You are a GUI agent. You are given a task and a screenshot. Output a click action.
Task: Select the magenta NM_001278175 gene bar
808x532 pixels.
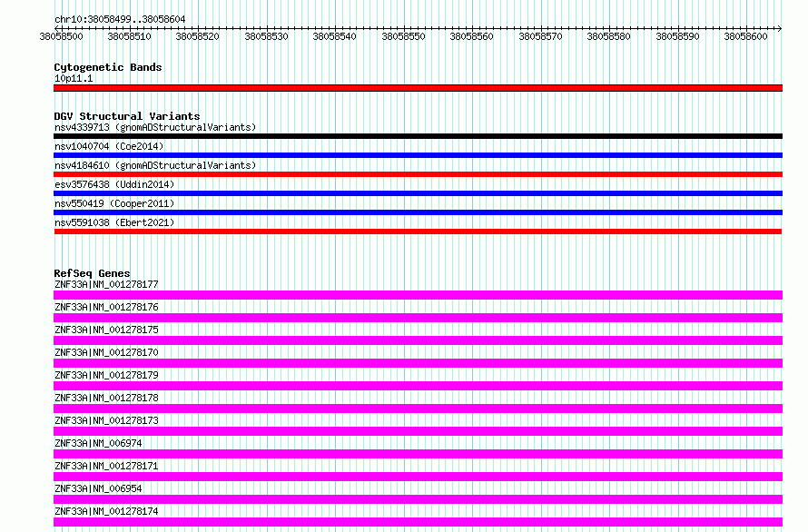pos(418,340)
